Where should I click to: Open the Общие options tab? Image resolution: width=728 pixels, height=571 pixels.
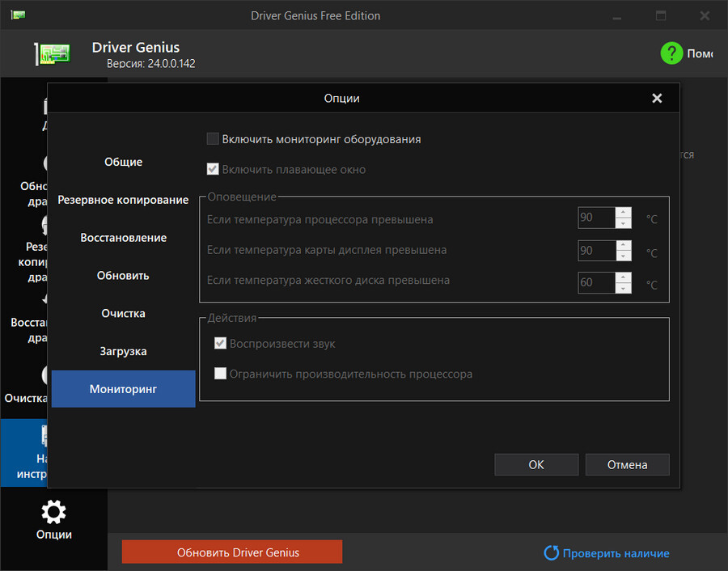pyautogui.click(x=124, y=162)
